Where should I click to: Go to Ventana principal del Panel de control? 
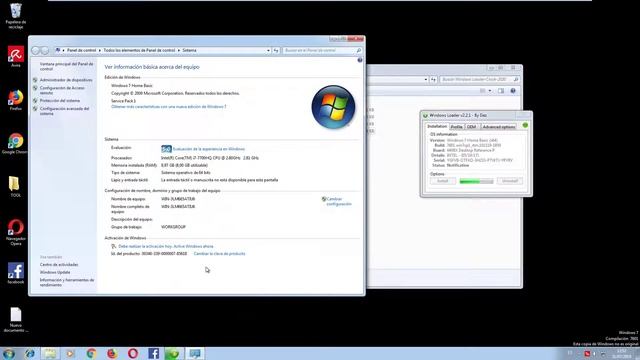click(67, 67)
